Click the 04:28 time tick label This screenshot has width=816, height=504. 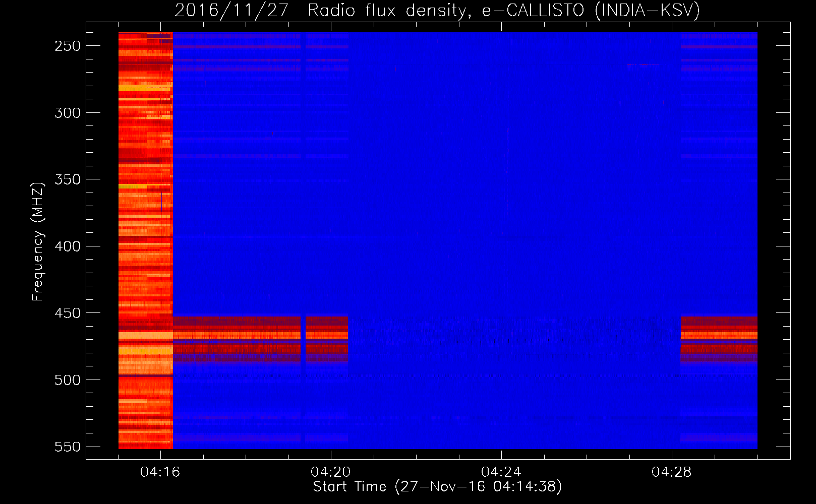tap(672, 472)
